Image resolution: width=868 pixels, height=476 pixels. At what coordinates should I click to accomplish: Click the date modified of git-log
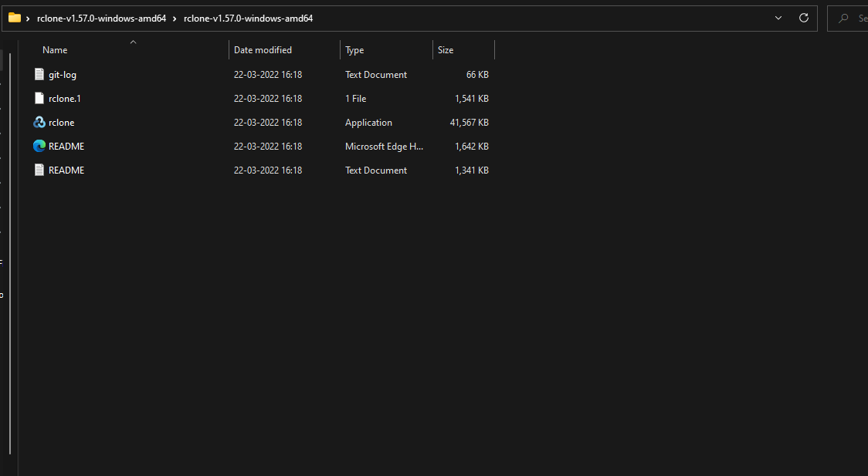[268, 75]
